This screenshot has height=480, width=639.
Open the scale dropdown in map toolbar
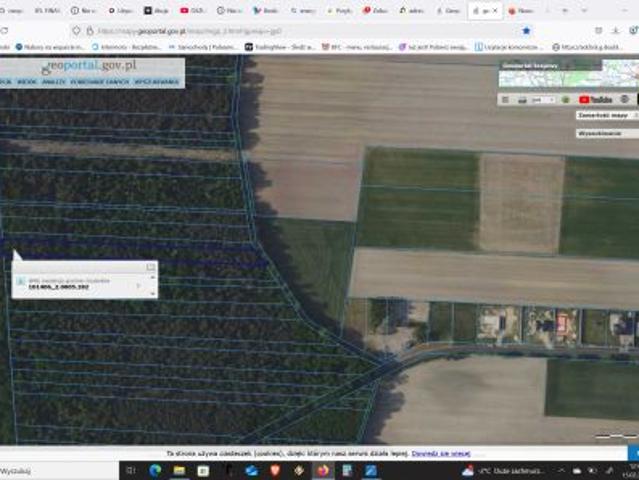544,99
